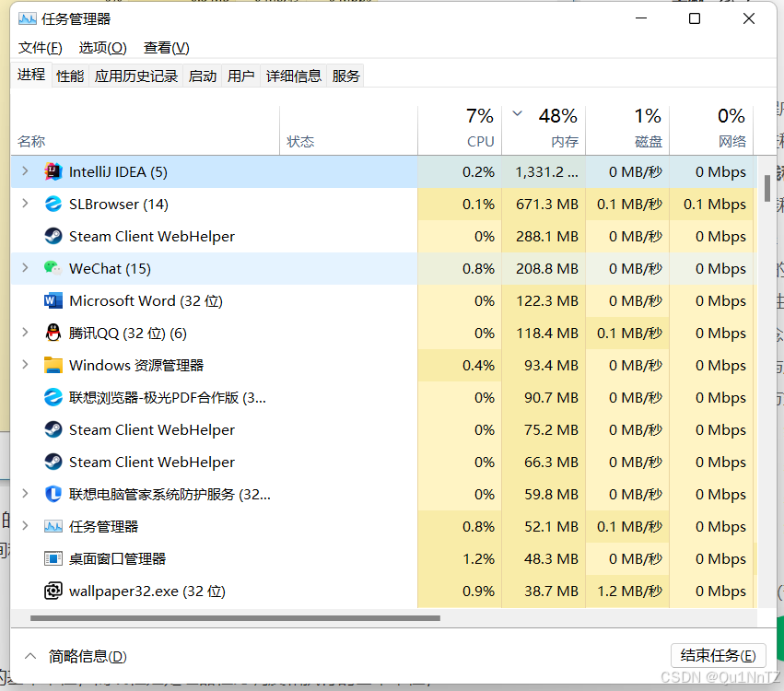Switch to the 服务 tab
Image resolution: width=784 pixels, height=691 pixels.
345,76
